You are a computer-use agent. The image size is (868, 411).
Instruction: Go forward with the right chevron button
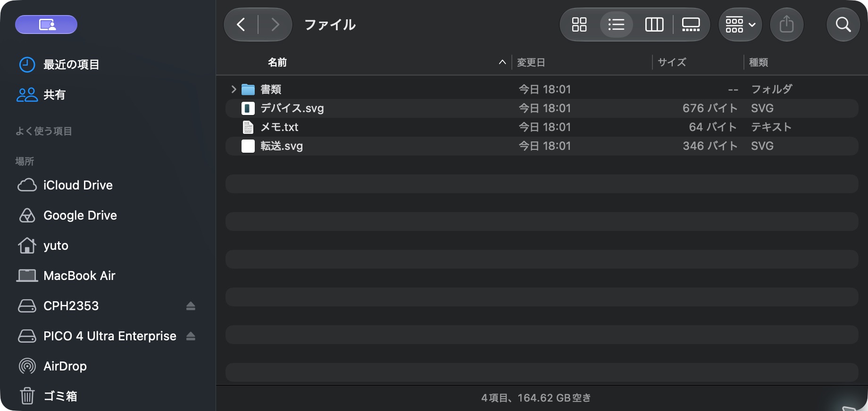click(x=275, y=25)
